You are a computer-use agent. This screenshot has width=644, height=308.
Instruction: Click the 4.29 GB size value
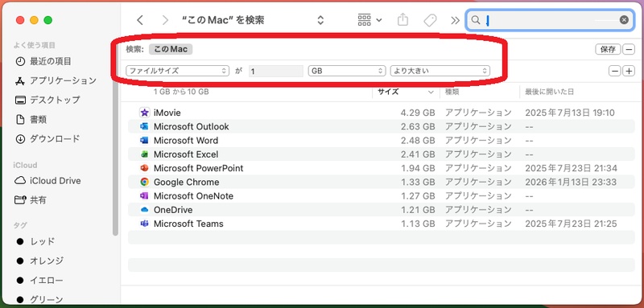418,113
